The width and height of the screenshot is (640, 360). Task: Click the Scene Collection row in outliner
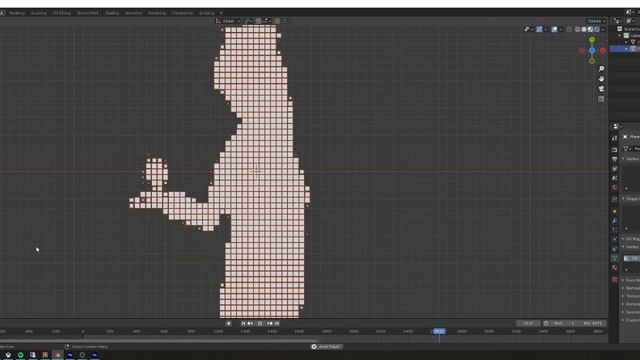tap(629, 29)
